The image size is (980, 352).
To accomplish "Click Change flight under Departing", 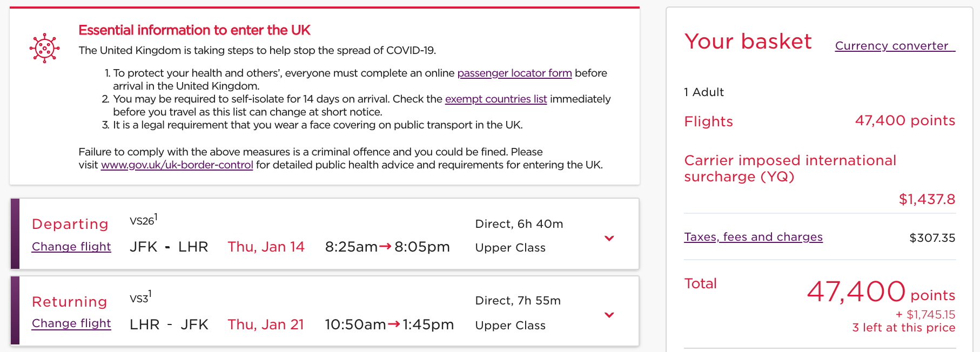I will coord(71,247).
